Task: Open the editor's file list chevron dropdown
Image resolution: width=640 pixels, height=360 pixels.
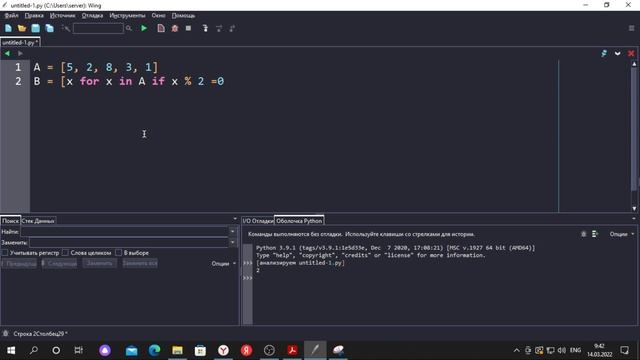Action: pos(618,53)
